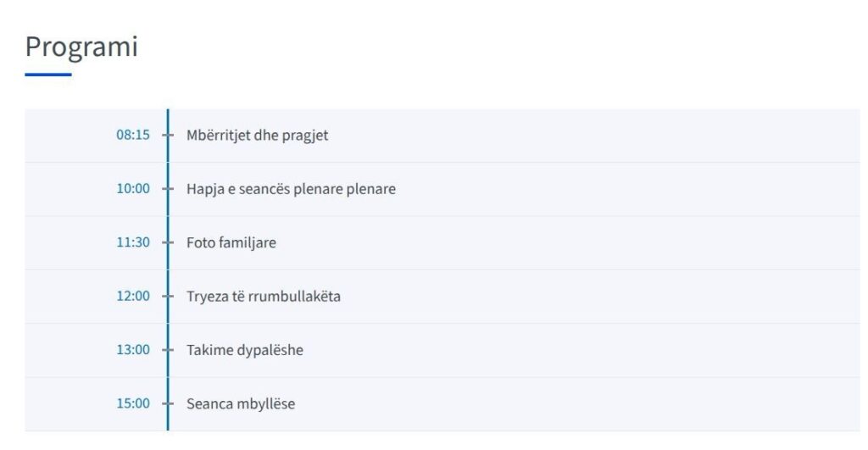Select the Tryeza të rrumbullakëta entry

pos(264,296)
